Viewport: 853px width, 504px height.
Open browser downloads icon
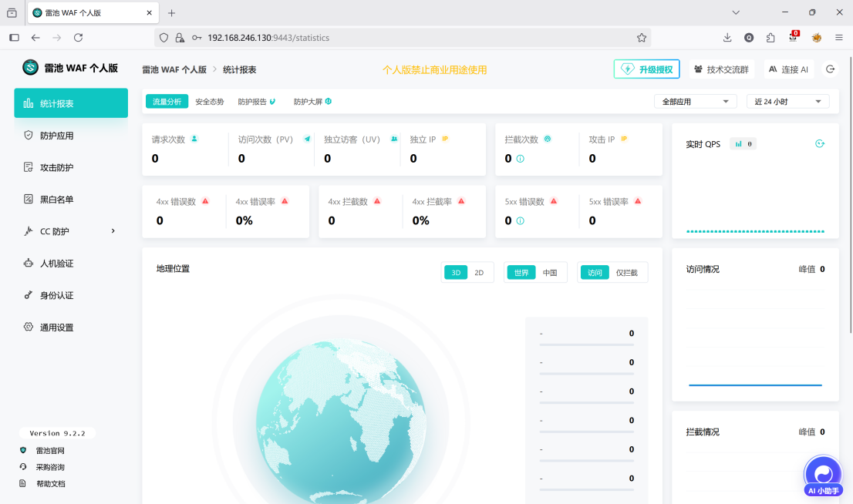727,38
